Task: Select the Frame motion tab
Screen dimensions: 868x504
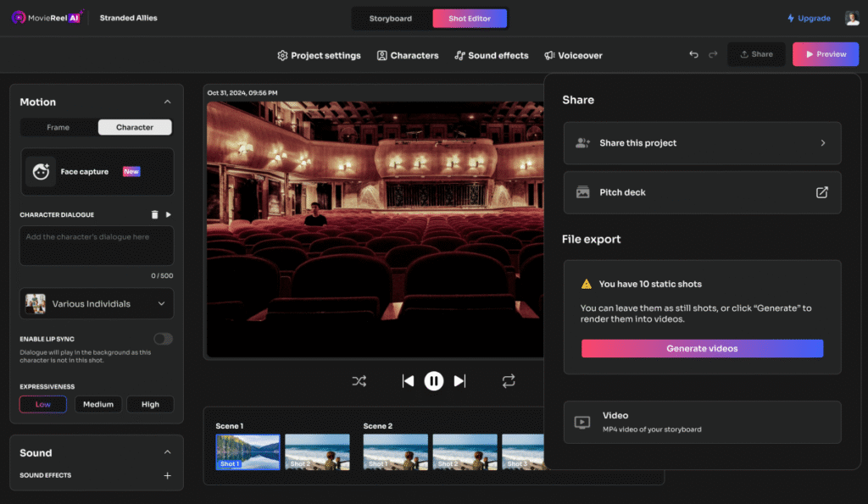Action: pyautogui.click(x=58, y=127)
